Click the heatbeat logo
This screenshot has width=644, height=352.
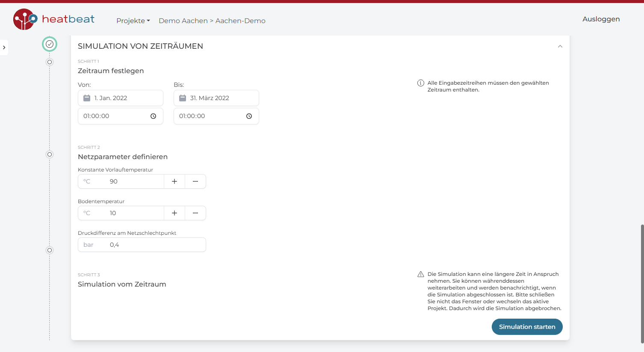[53, 18]
